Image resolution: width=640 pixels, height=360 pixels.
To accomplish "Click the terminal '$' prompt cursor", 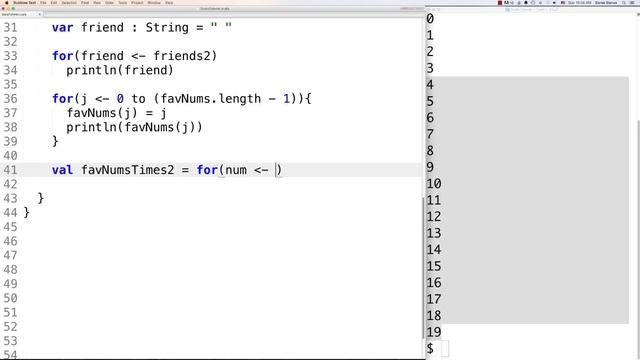I will (x=444, y=349).
